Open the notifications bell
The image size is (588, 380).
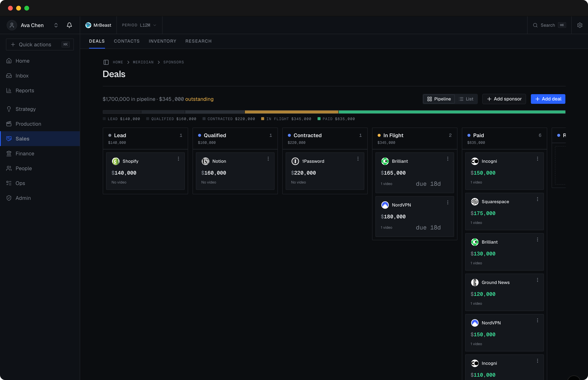(69, 25)
